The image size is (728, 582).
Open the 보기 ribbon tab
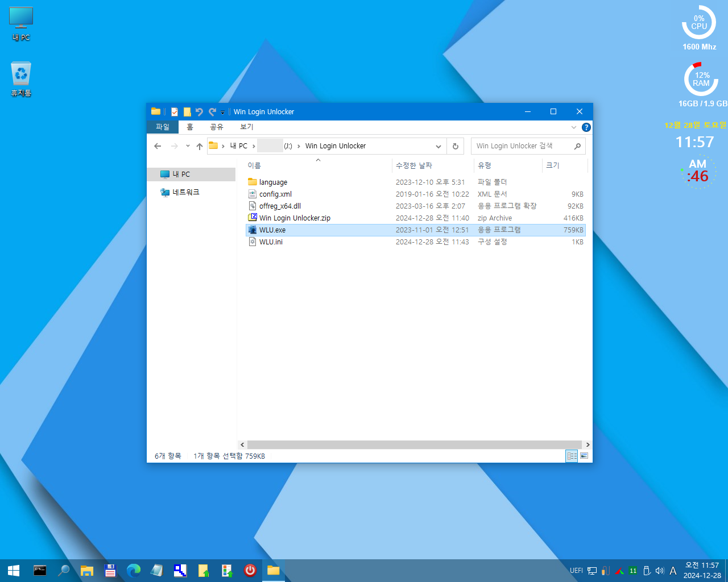247,127
